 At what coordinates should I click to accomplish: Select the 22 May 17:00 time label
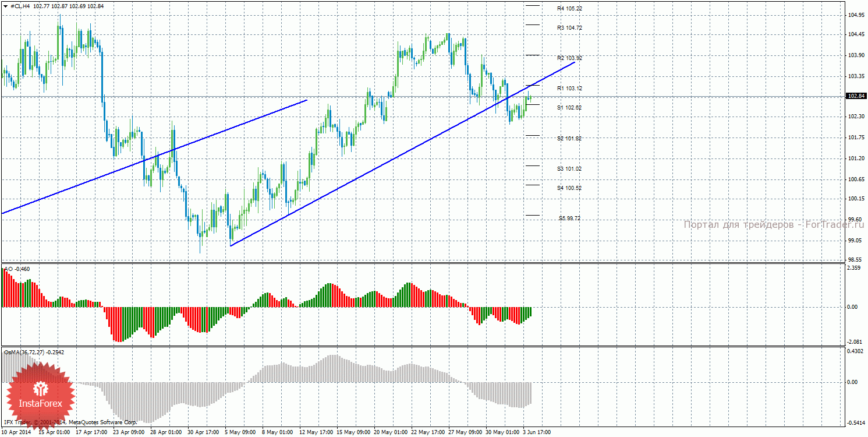tap(428, 432)
